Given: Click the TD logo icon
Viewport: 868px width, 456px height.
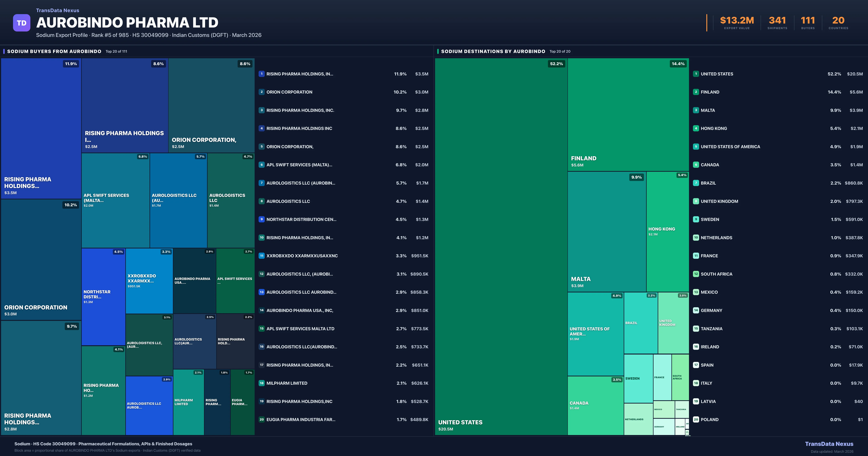Looking at the screenshot, I should [22, 23].
